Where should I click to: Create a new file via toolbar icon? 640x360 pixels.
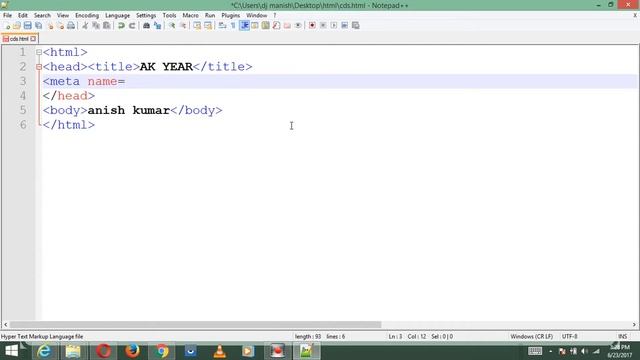coord(7,25)
